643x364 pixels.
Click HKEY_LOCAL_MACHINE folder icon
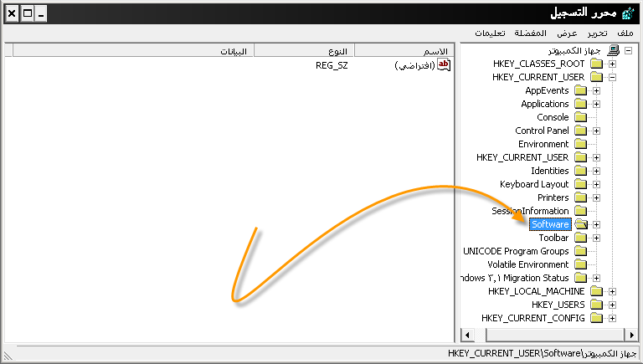[x=597, y=291]
